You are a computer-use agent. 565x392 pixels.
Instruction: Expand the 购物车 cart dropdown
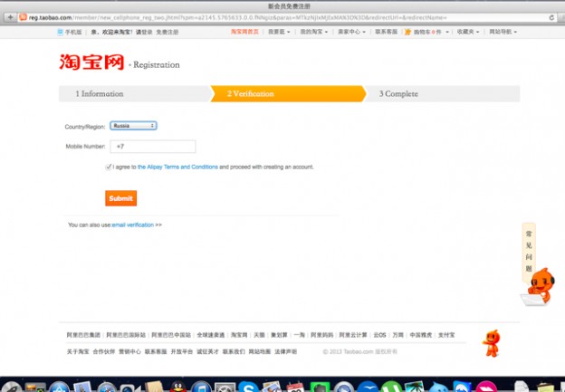pyautogui.click(x=431, y=32)
